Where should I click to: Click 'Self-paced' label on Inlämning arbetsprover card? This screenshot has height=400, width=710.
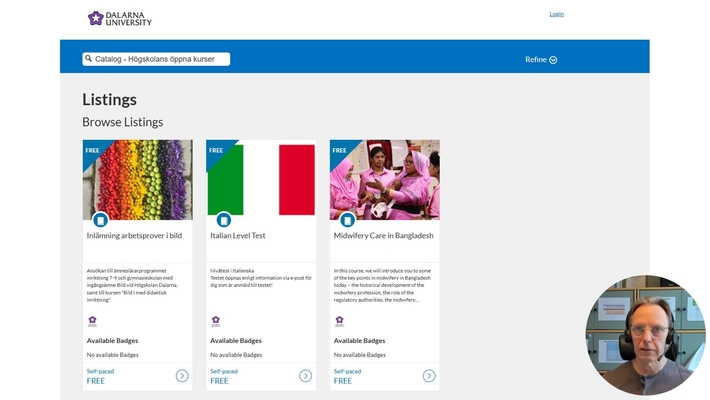101,371
